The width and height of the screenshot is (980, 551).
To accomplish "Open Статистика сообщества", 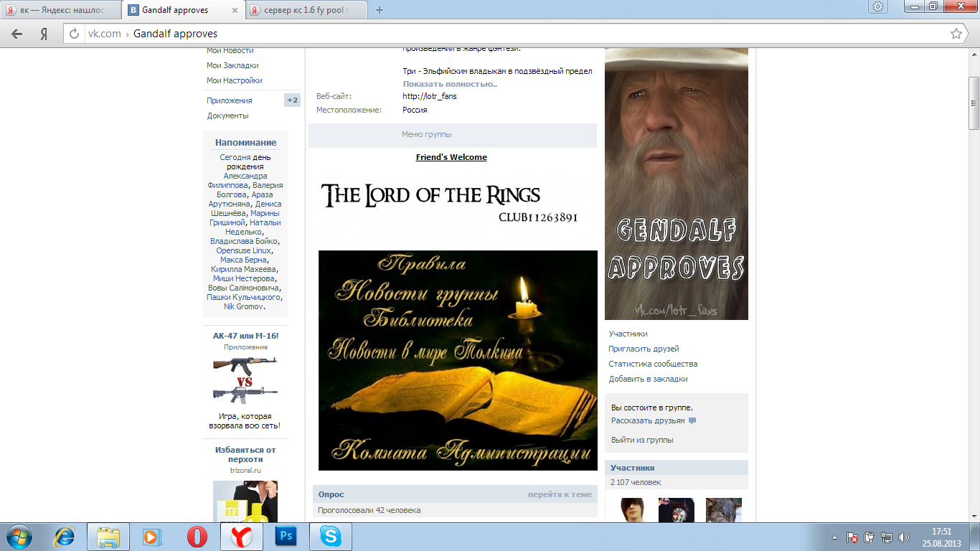I will [x=653, y=364].
